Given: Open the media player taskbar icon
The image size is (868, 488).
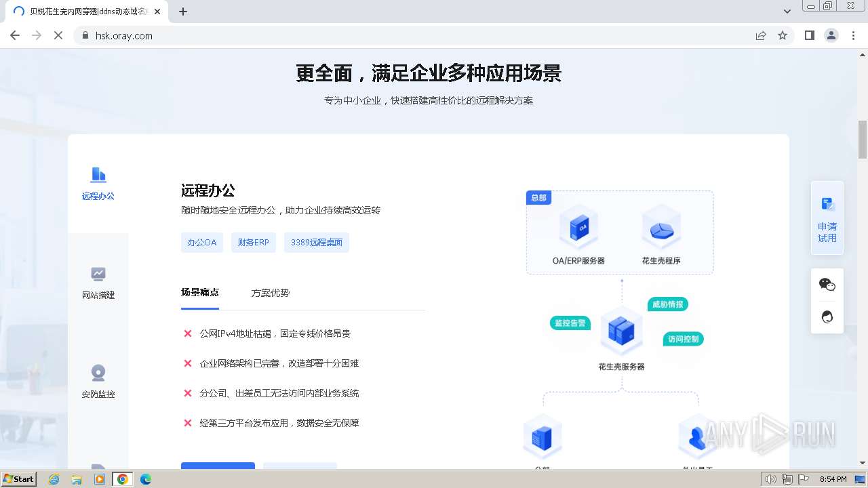Looking at the screenshot, I should click(x=100, y=479).
